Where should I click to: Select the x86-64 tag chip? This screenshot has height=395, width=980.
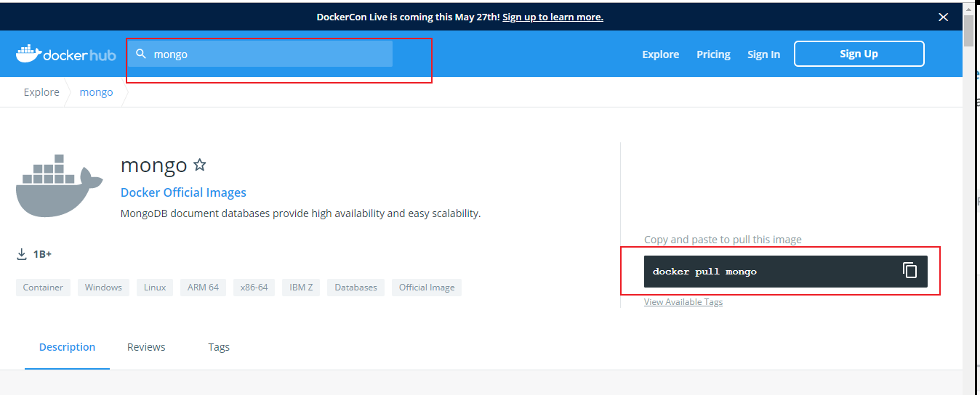[254, 288]
